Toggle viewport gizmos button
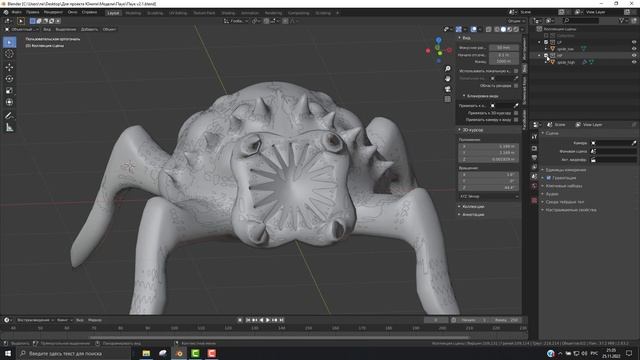Image resolution: width=640 pixels, height=360 pixels. click(x=459, y=29)
